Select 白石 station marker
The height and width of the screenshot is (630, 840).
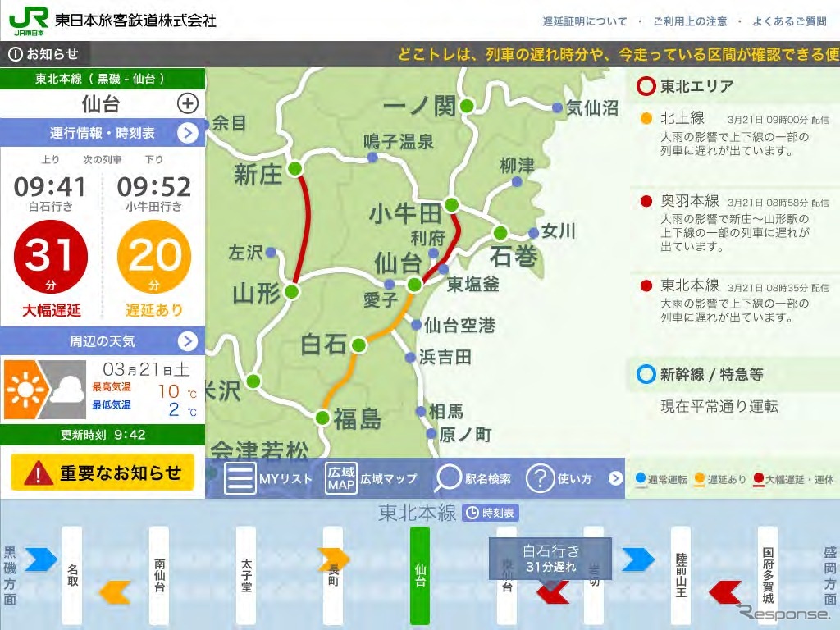(359, 345)
